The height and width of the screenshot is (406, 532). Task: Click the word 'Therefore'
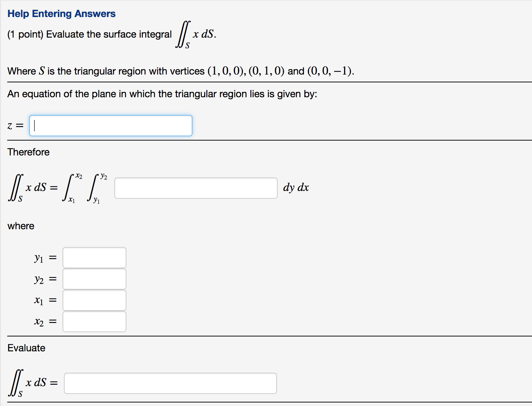pos(28,152)
